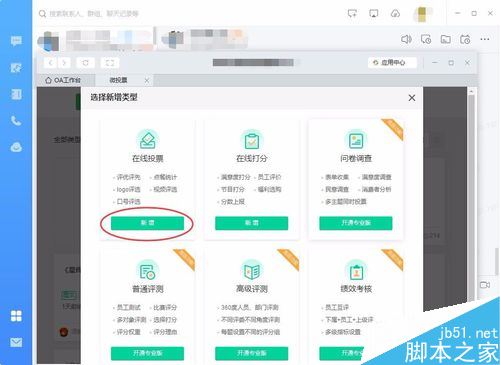Viewport: 500px width, 365px height.
Task: Click the 在线投票 card title
Action: [147, 158]
